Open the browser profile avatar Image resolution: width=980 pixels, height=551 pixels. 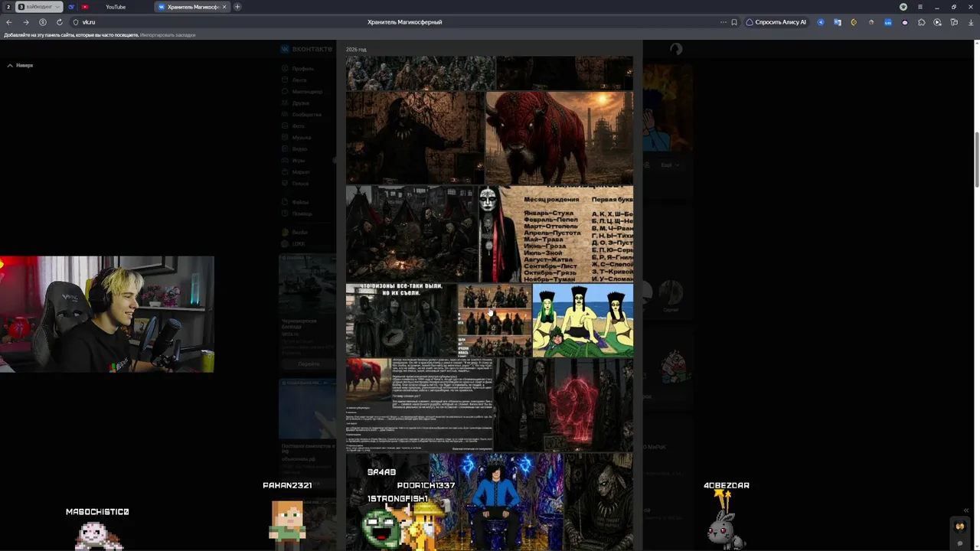[x=903, y=7]
